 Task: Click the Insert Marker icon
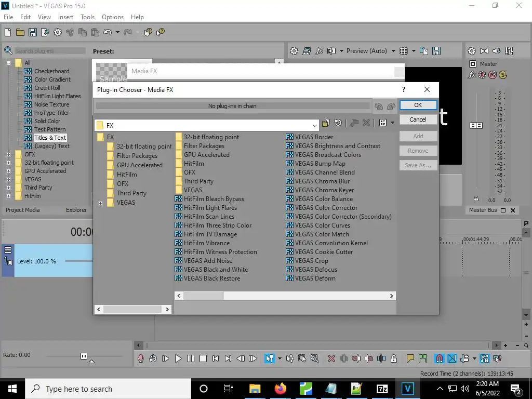pyautogui.click(x=410, y=358)
